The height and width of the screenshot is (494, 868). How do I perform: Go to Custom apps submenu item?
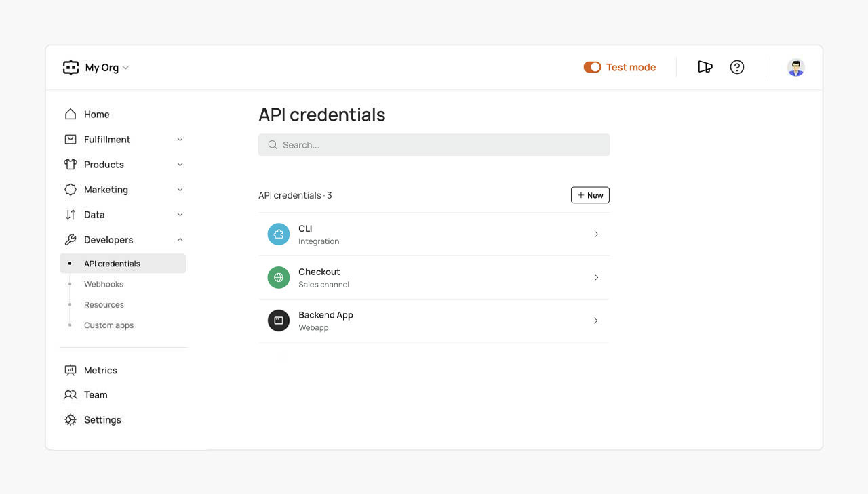coord(108,325)
